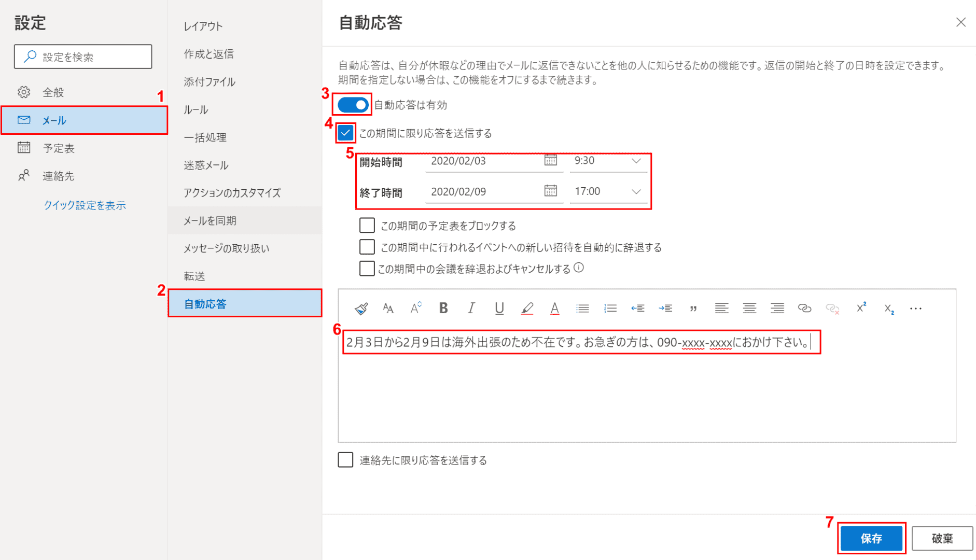
Task: Click the 設定を検索 search field
Action: coord(83,57)
